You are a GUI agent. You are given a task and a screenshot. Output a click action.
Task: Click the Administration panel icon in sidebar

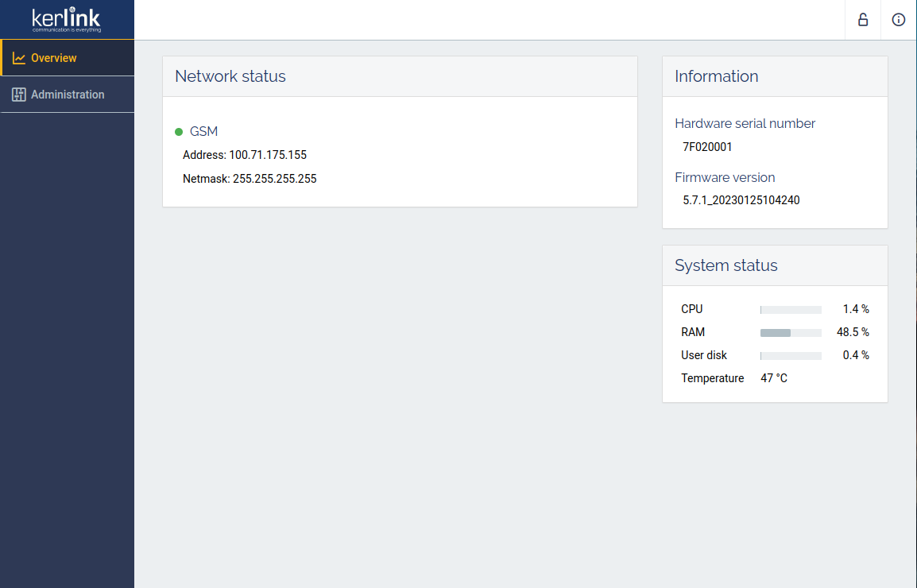coord(19,95)
